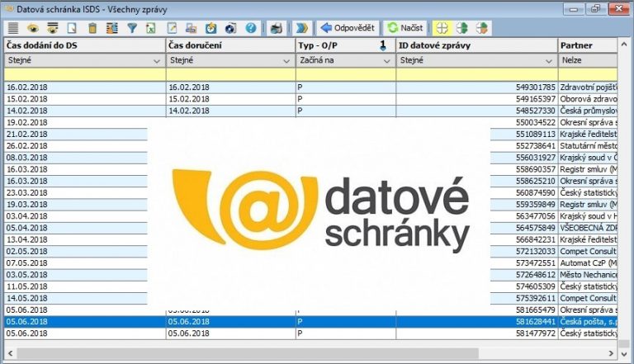Click the double chevron forward icon
The image size is (634, 364).
(301, 28)
